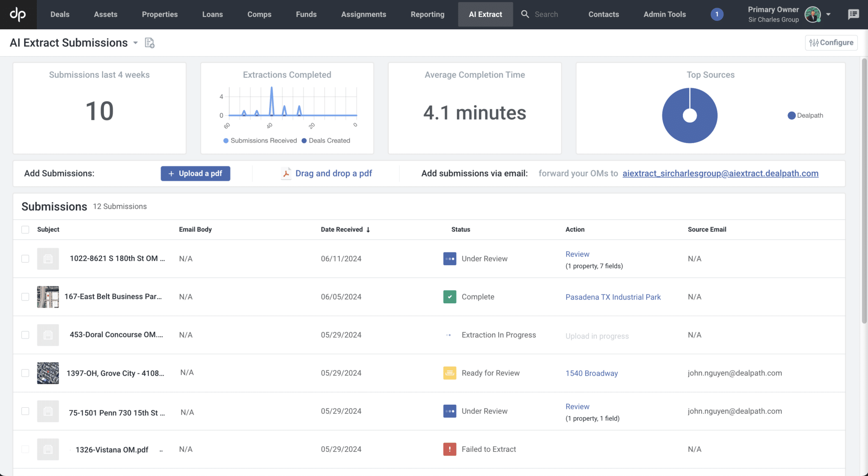Screen dimensions: 868x476
Task: Click the page vertical scrollbar
Action: tap(864, 191)
